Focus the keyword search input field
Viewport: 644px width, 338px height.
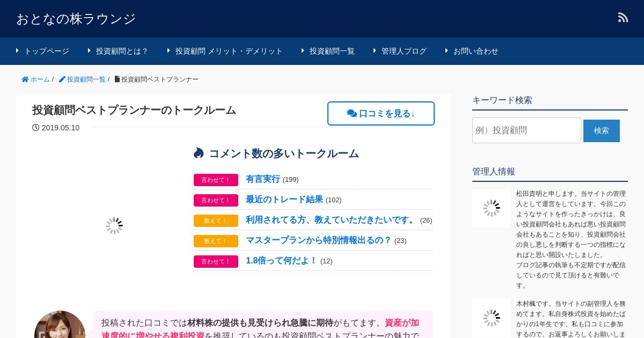(526, 130)
